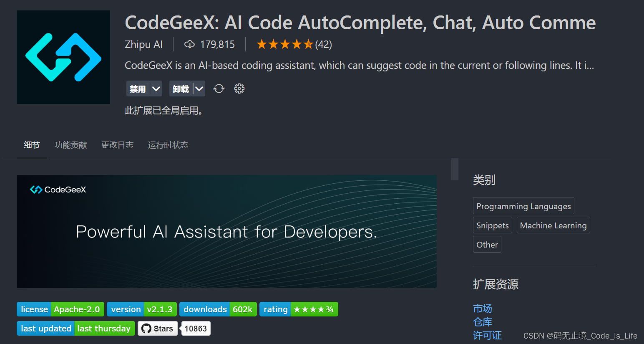Click the GitHub Stars badge icon

(x=158, y=329)
